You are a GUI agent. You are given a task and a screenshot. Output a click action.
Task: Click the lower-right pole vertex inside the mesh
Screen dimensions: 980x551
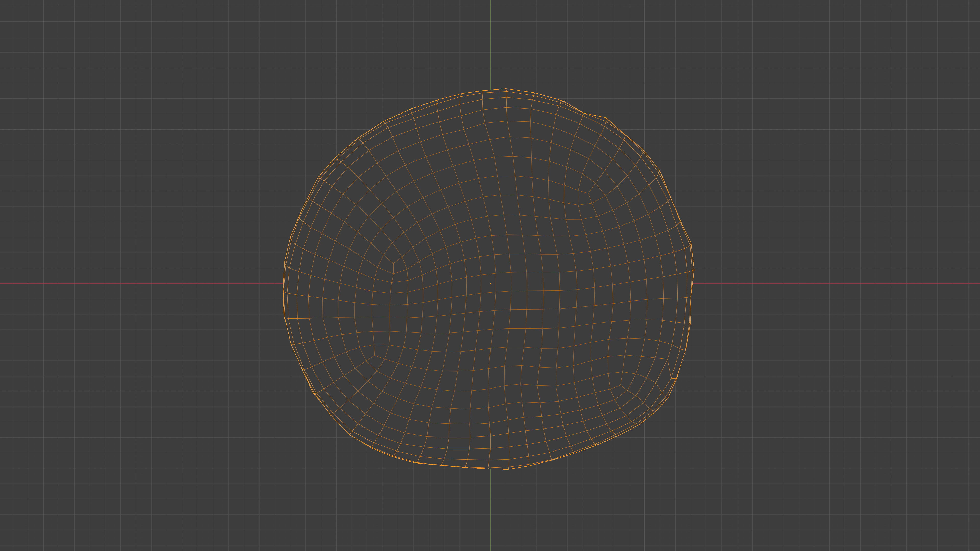coord(621,385)
